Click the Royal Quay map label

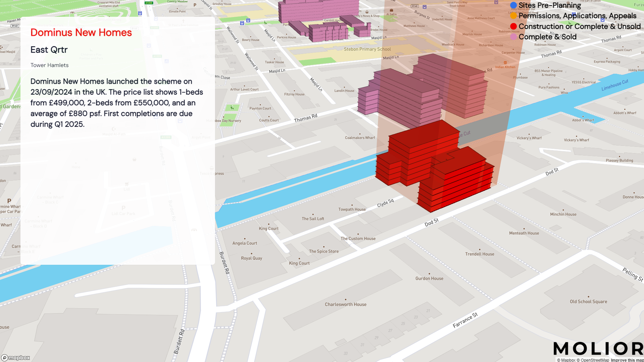[252, 258]
